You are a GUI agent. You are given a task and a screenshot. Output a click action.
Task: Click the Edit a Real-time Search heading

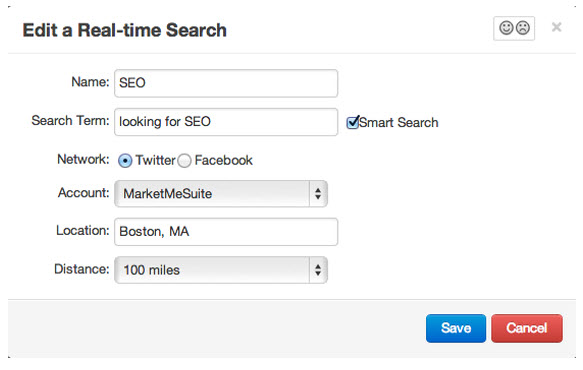pos(125,30)
